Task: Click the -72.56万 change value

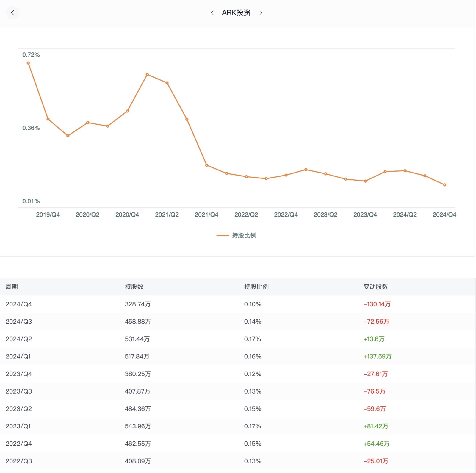Action: [x=376, y=322]
